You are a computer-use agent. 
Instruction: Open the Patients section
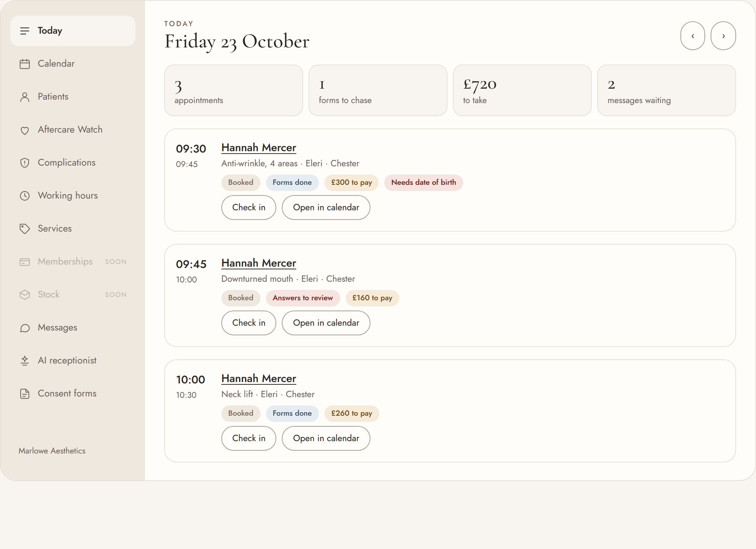73,97
